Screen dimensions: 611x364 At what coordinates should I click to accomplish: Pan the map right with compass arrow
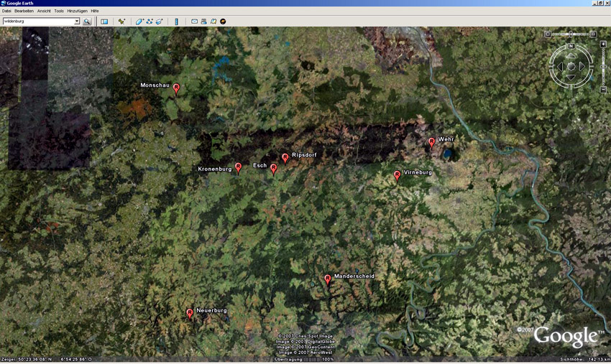[x=582, y=67]
